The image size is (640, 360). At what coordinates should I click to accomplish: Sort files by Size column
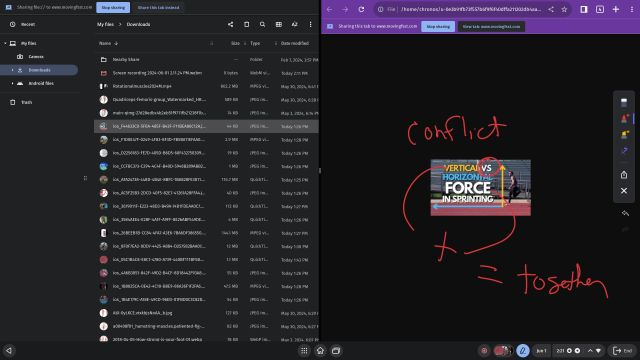pyautogui.click(x=236, y=43)
